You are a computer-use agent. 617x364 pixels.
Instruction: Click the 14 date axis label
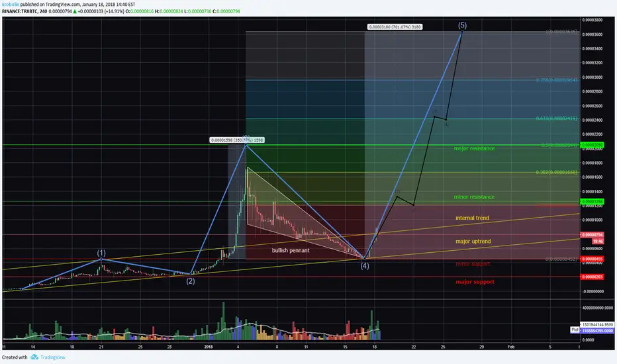(33, 347)
